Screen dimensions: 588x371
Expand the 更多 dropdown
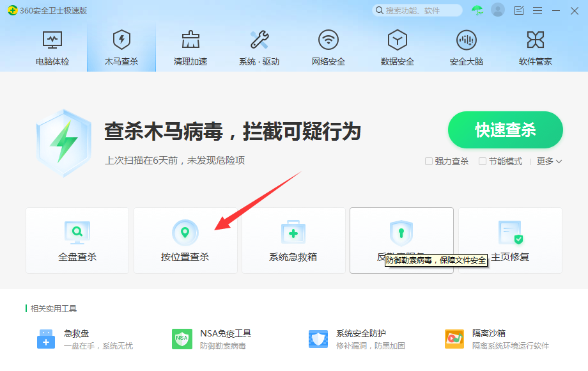(x=549, y=161)
